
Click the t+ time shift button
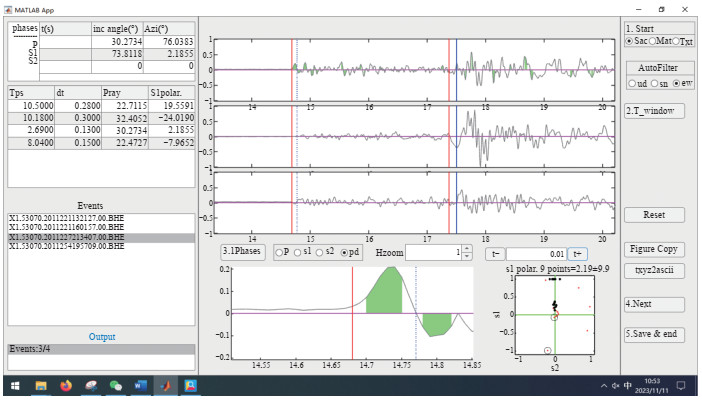(578, 253)
